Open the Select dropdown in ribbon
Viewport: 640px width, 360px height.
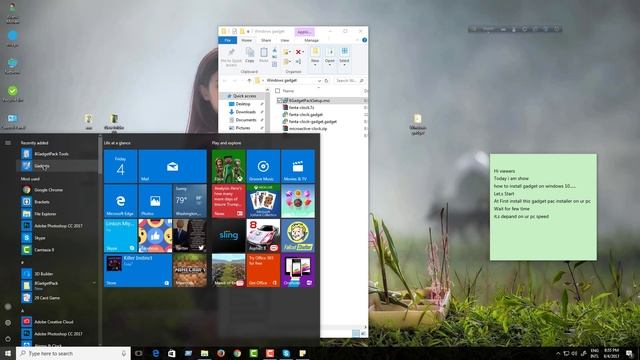(x=344, y=56)
